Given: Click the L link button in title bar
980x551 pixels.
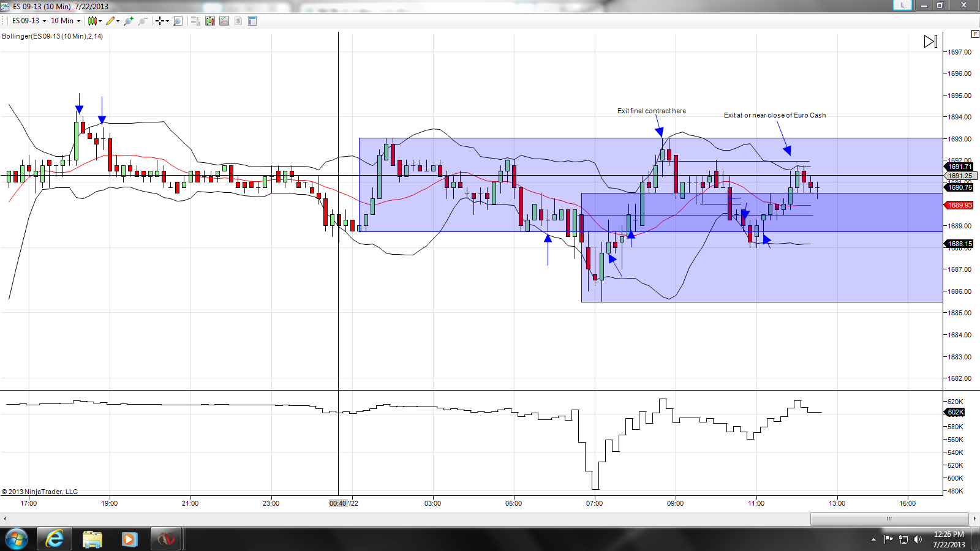Looking at the screenshot, I should tap(902, 5).
